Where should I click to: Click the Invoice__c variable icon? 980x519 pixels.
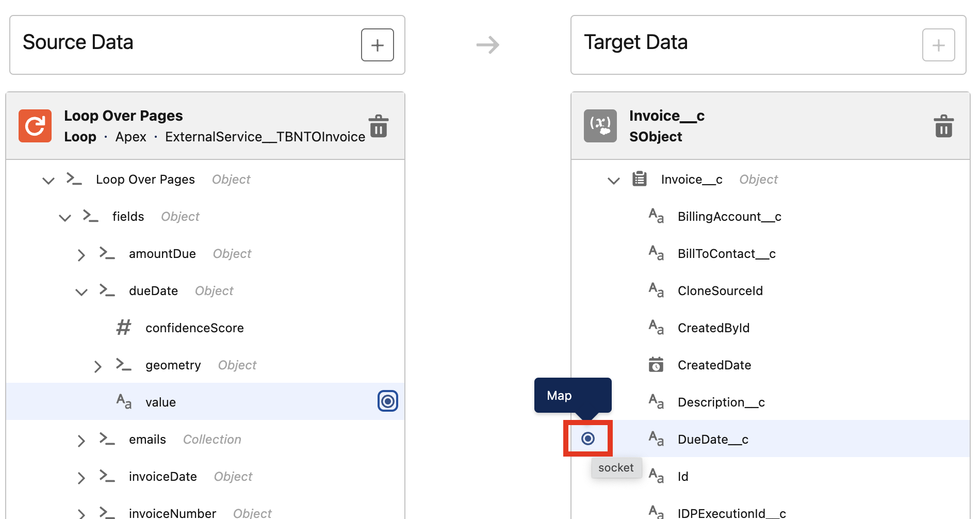click(600, 126)
